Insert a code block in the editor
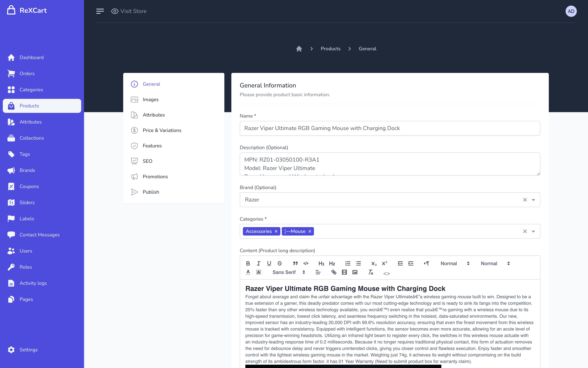Image resolution: width=588 pixels, height=368 pixels. pos(306,263)
